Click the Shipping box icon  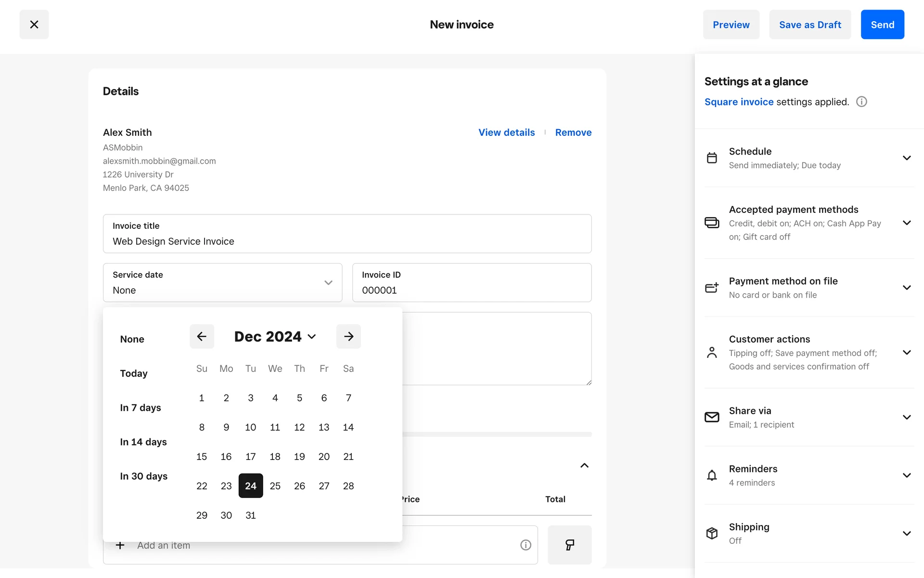click(712, 533)
